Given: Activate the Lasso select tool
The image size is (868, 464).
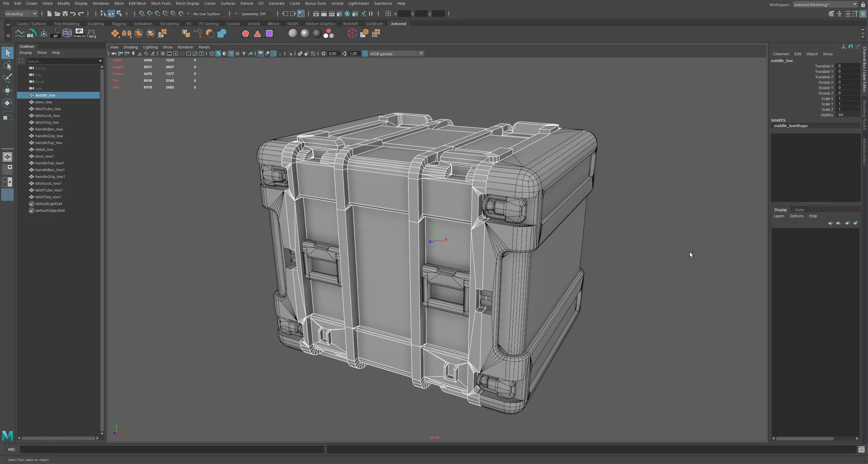Looking at the screenshot, I should pyautogui.click(x=8, y=65).
